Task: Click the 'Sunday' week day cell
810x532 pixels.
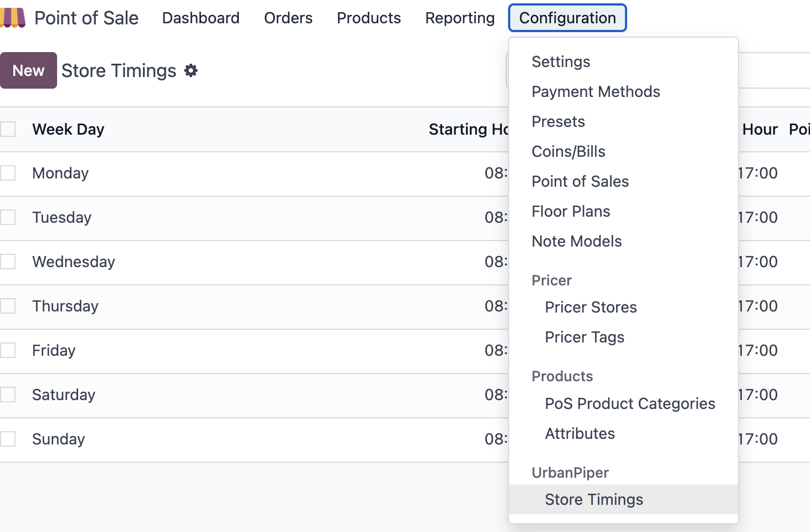Action: tap(58, 439)
